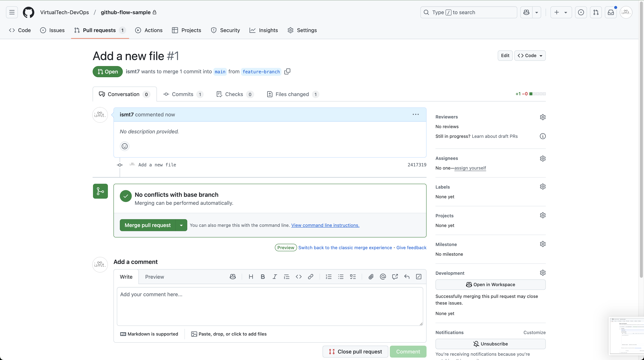This screenshot has width=644, height=360.
Task: Edit Development via the gear icon
Action: 543,273
